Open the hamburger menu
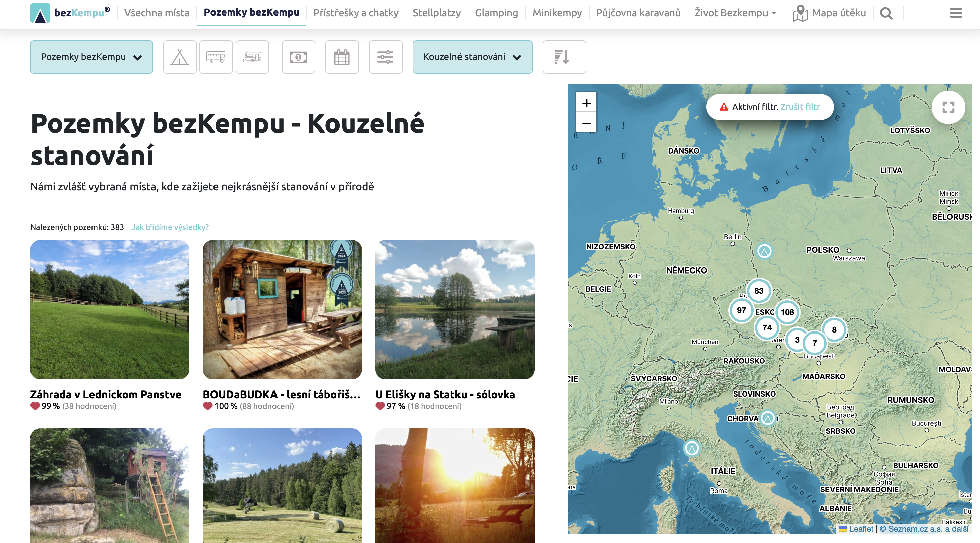 pos(956,13)
